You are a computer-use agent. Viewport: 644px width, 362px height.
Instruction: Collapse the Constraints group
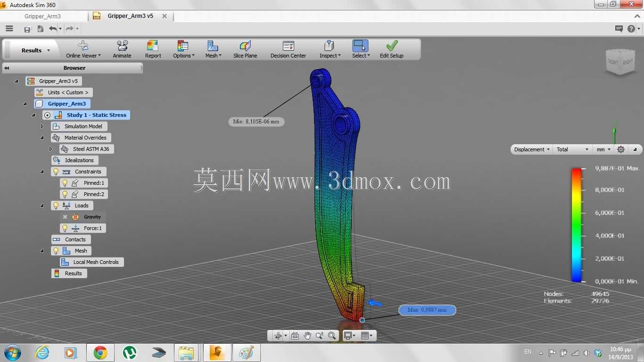click(42, 172)
